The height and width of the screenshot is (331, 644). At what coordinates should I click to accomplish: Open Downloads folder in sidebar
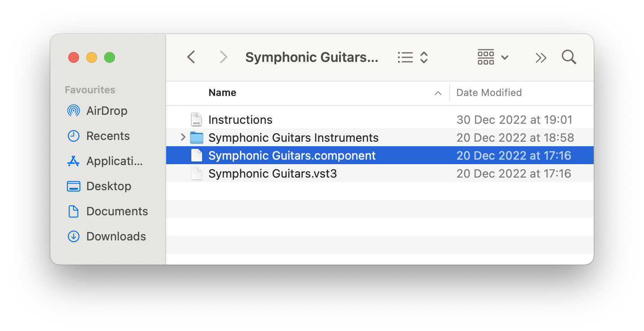point(116,236)
